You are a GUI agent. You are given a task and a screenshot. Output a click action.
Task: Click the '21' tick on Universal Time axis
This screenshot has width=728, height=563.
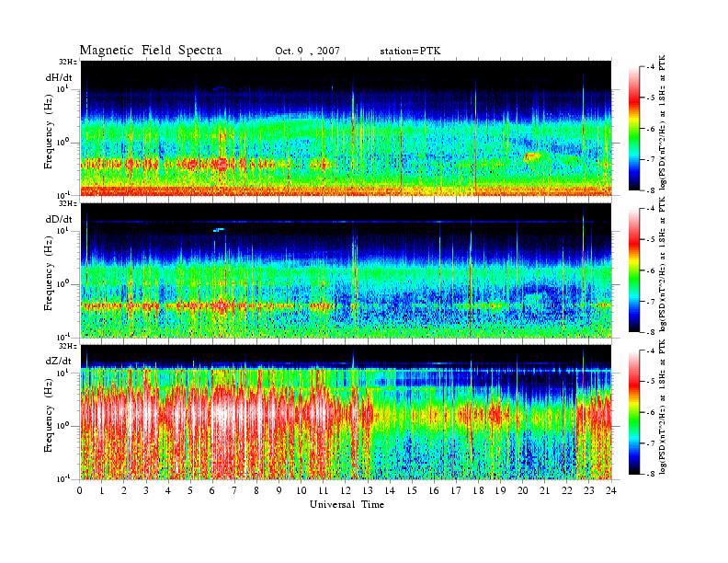click(x=544, y=490)
